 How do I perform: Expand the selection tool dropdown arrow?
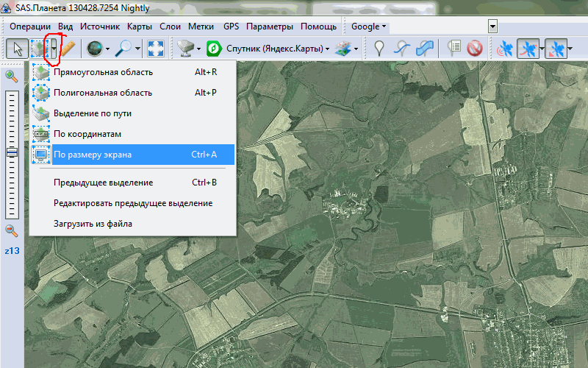tap(53, 49)
